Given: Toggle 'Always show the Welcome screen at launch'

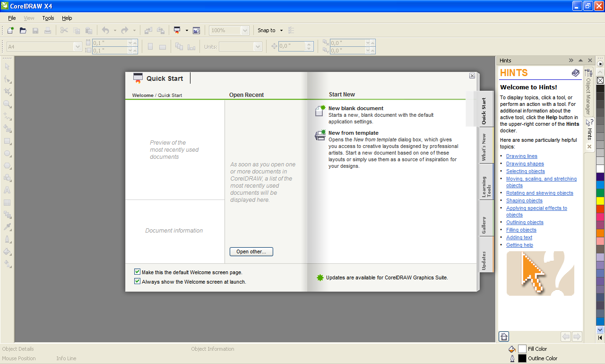Looking at the screenshot, I should pyautogui.click(x=137, y=281).
